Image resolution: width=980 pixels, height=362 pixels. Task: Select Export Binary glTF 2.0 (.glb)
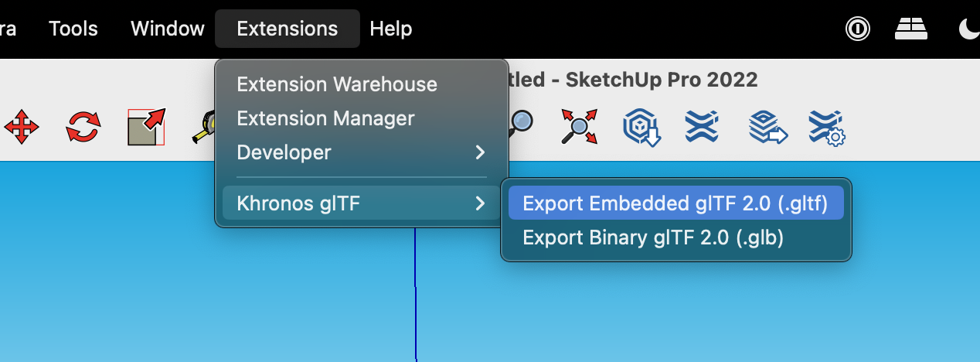point(653,237)
